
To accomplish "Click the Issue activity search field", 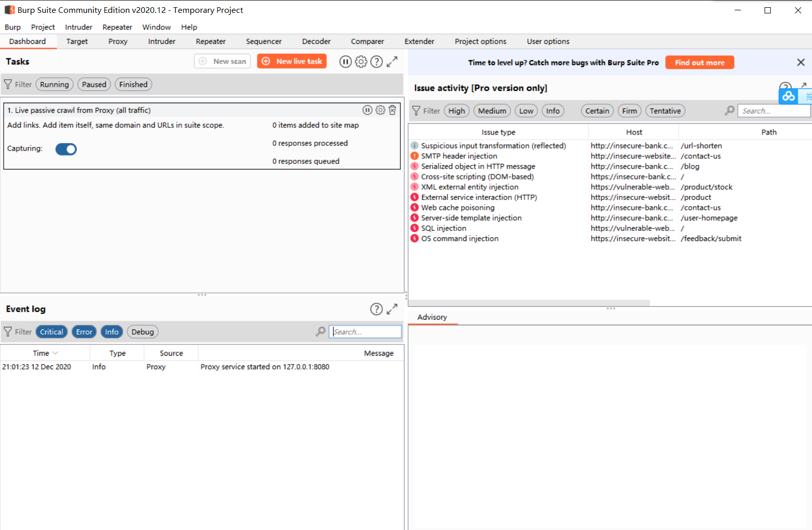I will pyautogui.click(x=774, y=111).
